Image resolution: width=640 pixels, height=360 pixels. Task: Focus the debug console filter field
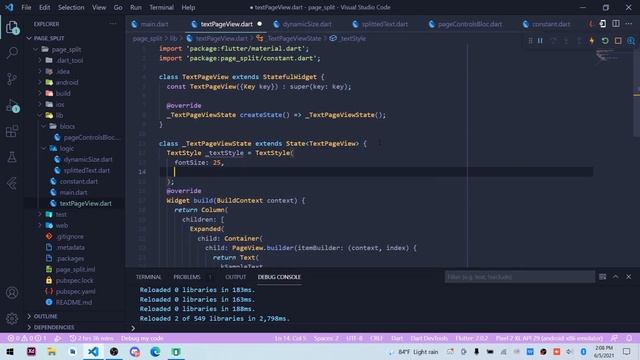(x=519, y=277)
